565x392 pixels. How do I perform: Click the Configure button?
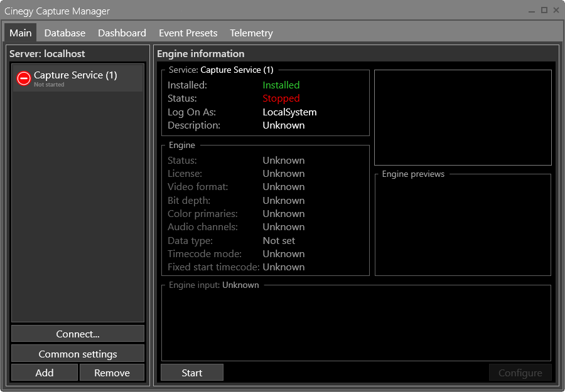tap(520, 372)
